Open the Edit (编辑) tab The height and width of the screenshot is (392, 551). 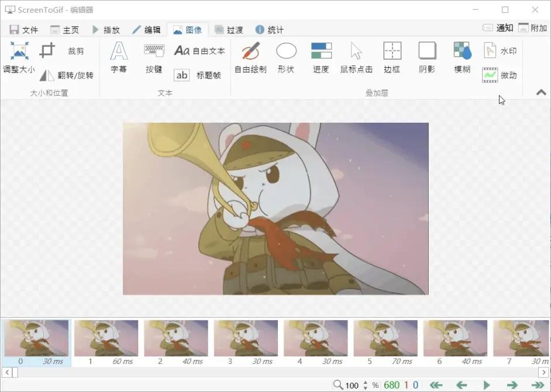pyautogui.click(x=147, y=30)
